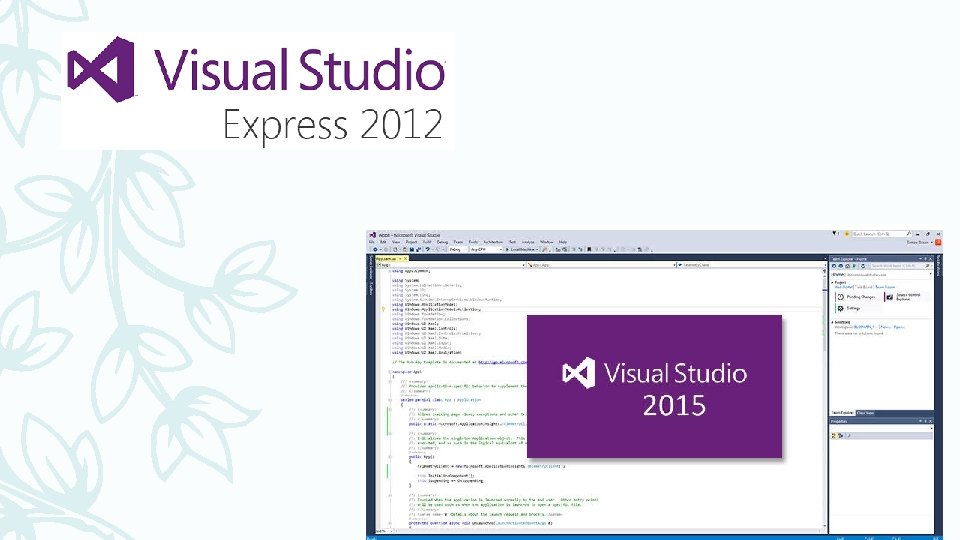Click the Alphabetical sort icon in Properties panel
Screen dimensions: 960x540
(x=841, y=435)
